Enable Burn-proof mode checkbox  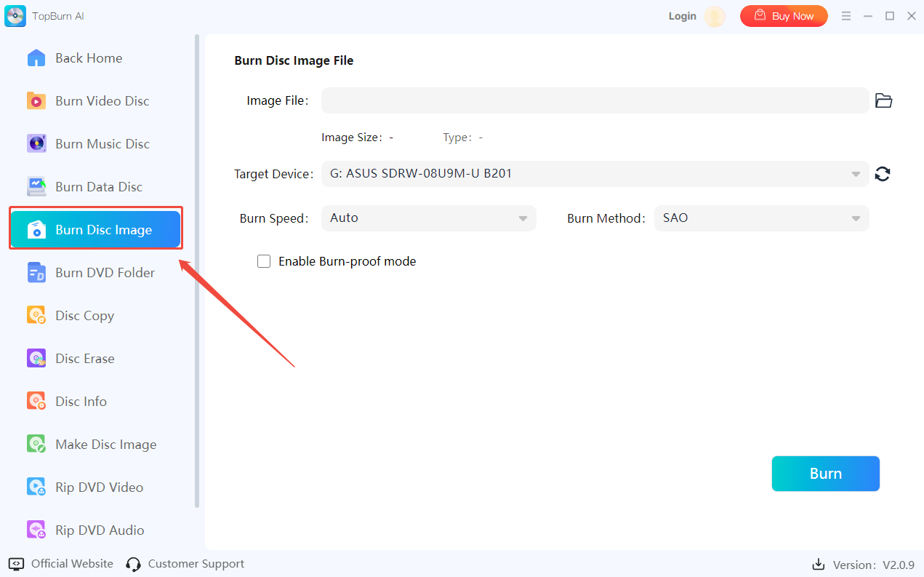coord(264,261)
